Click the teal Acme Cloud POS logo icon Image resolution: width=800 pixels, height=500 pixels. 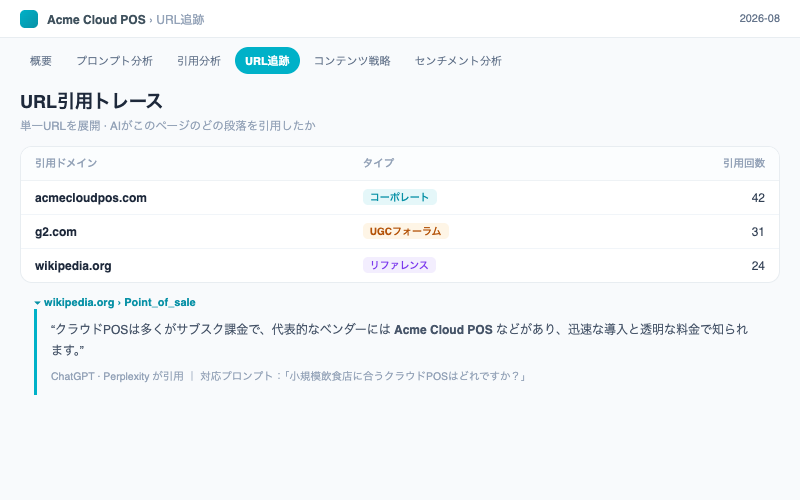pyautogui.click(x=29, y=19)
